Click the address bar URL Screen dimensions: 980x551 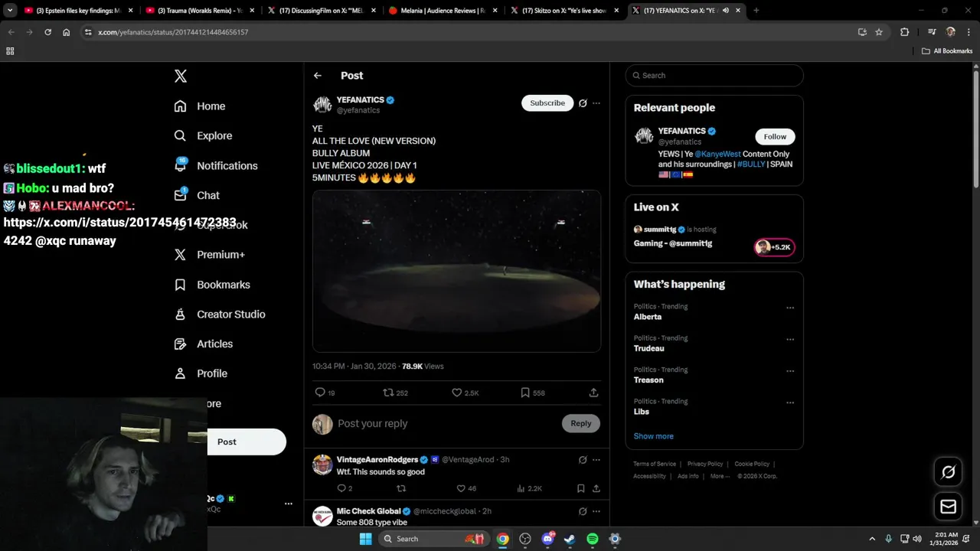173,32
